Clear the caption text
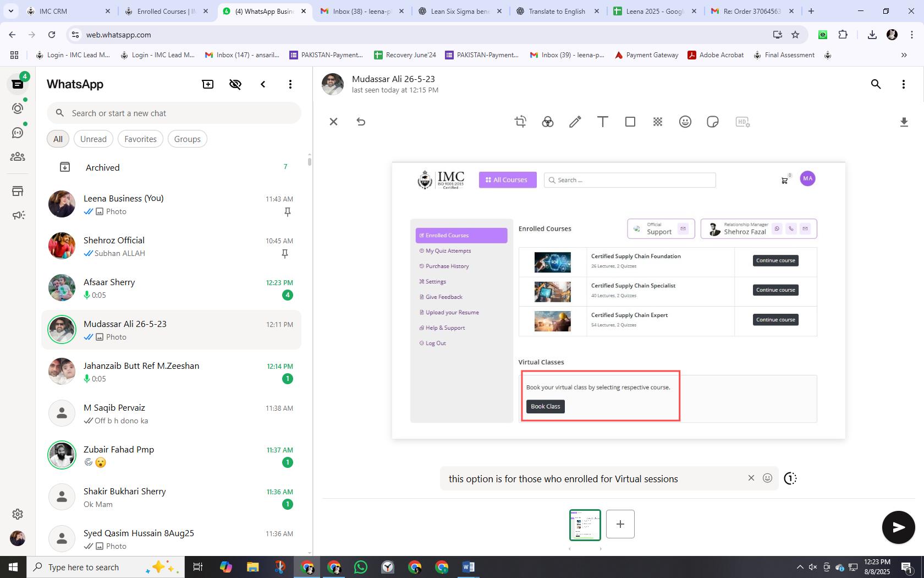 point(751,478)
